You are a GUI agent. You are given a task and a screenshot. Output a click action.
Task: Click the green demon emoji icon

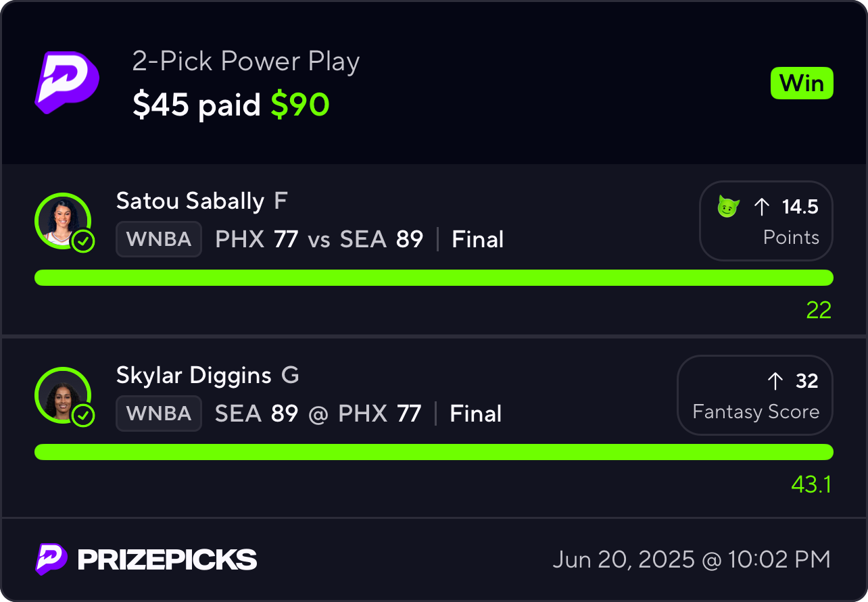point(728,207)
